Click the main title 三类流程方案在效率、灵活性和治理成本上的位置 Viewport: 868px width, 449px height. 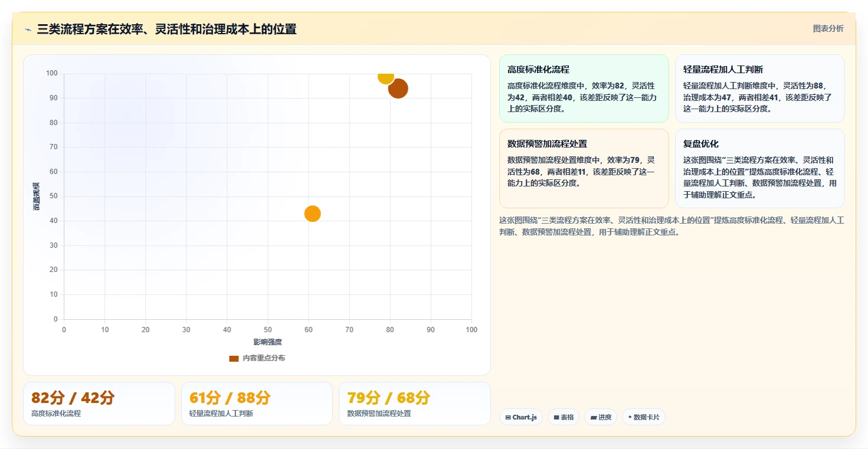tap(166, 29)
